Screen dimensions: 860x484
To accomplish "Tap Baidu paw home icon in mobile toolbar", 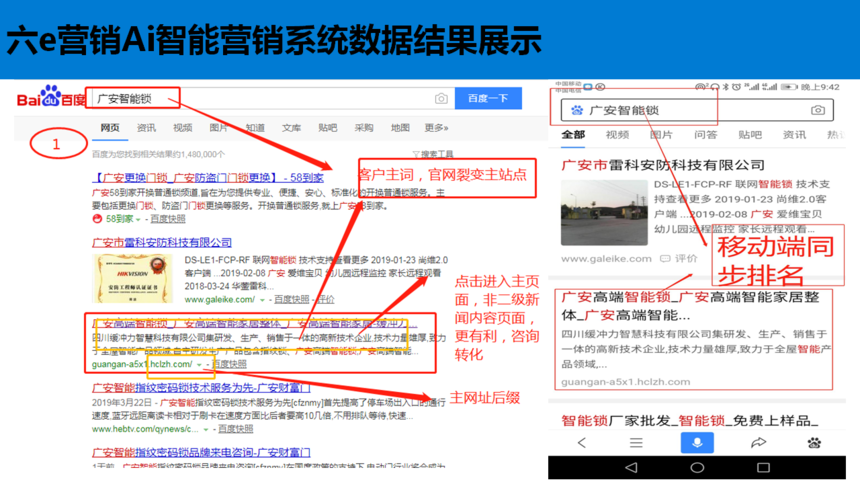I will tap(814, 442).
